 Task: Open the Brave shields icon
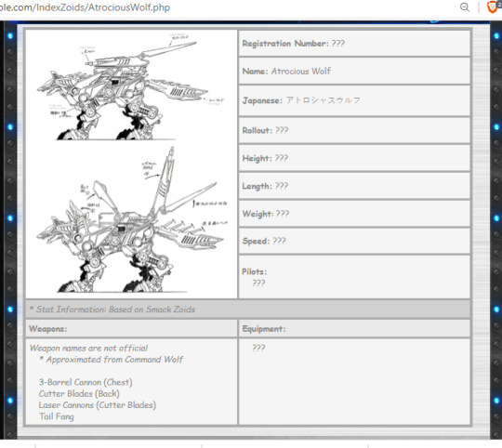tap(494, 7)
